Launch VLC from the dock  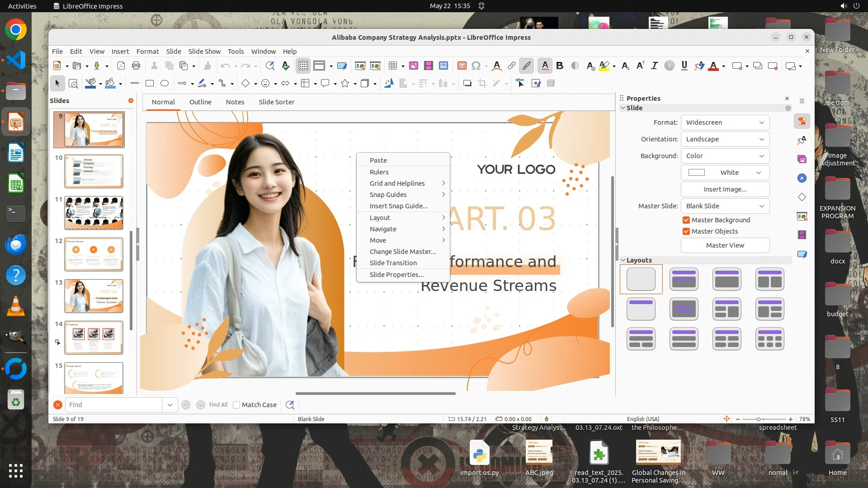(x=16, y=306)
